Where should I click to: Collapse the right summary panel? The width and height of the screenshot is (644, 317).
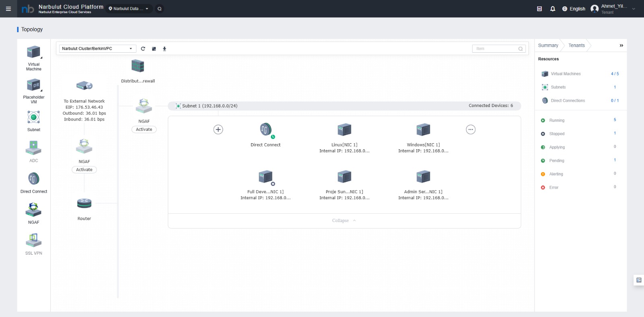621,45
